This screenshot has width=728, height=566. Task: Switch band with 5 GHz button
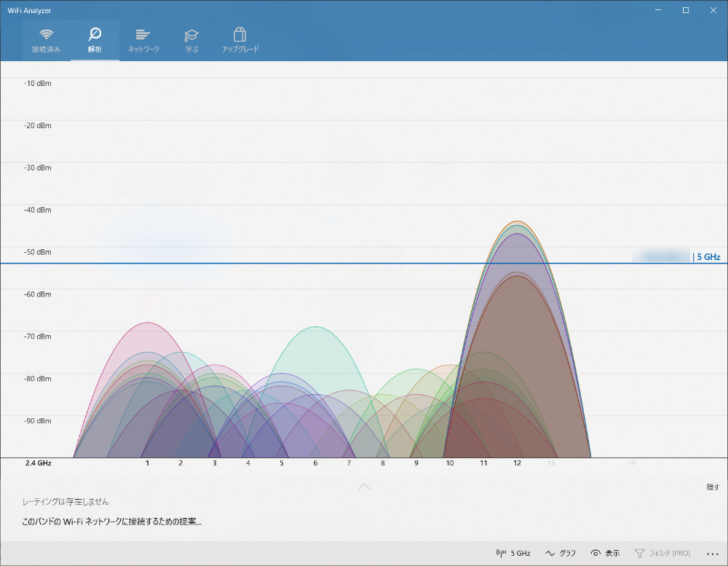(513, 553)
